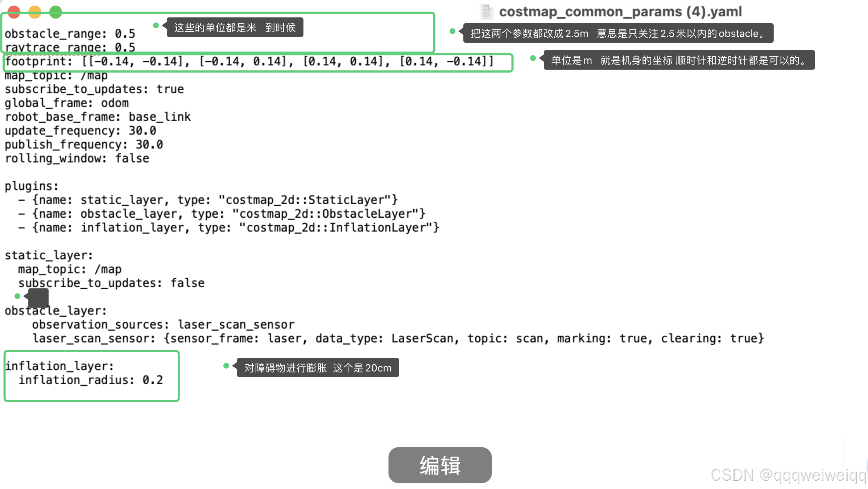Click the costmap_common_params (4).yaml window title

pyautogui.click(x=620, y=12)
